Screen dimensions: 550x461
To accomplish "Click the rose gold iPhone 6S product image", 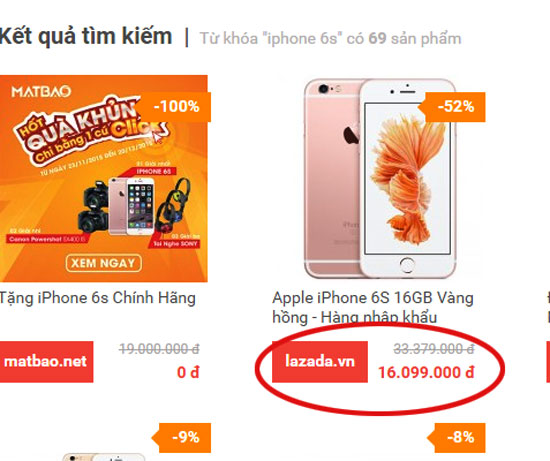I will 380,178.
